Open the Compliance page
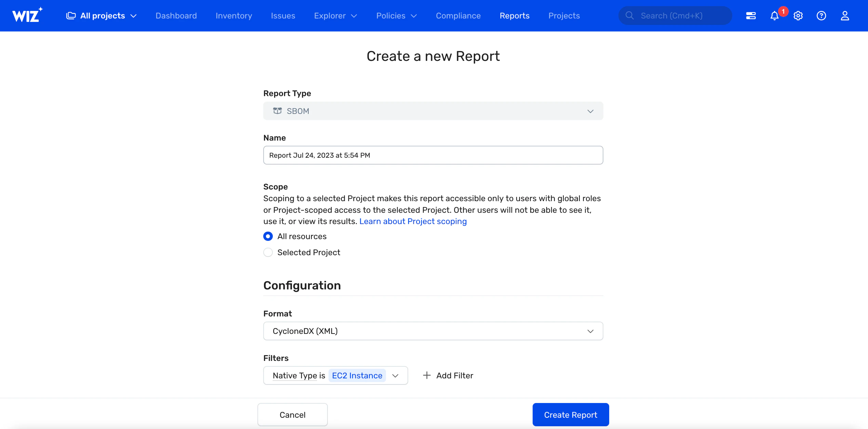868x429 pixels. coord(458,16)
